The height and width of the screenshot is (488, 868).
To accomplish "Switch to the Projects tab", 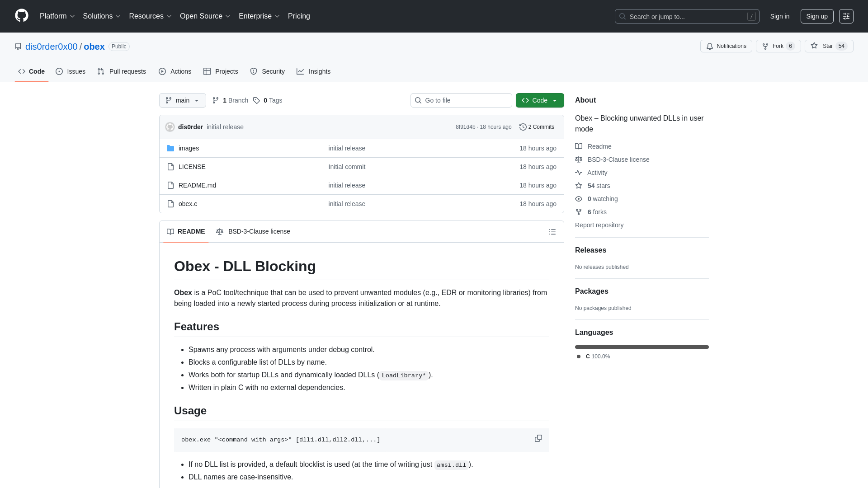I will point(221,71).
